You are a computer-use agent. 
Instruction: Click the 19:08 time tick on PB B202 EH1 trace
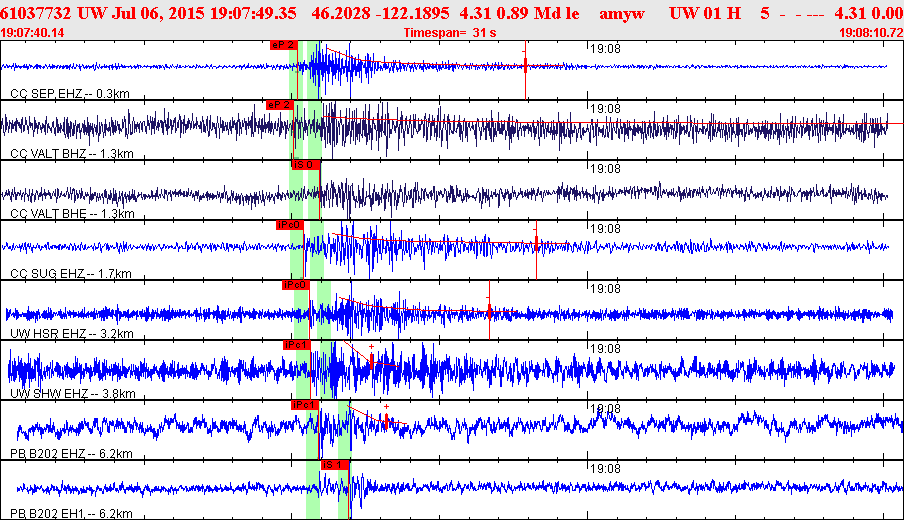[x=605, y=469]
